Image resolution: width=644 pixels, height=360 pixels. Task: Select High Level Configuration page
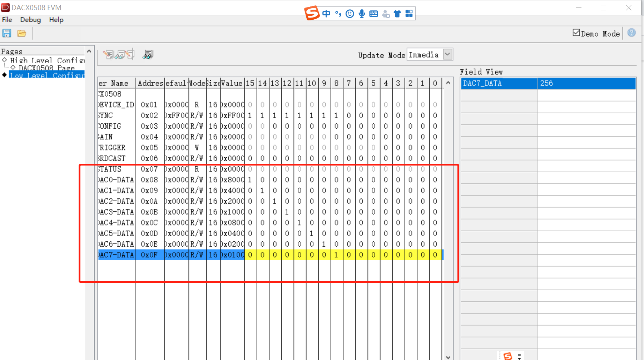(47, 60)
